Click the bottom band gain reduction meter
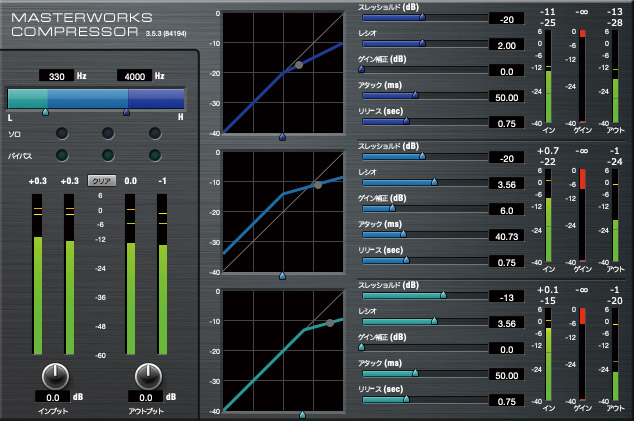This screenshot has width=634, height=421. pyautogui.click(x=582, y=354)
